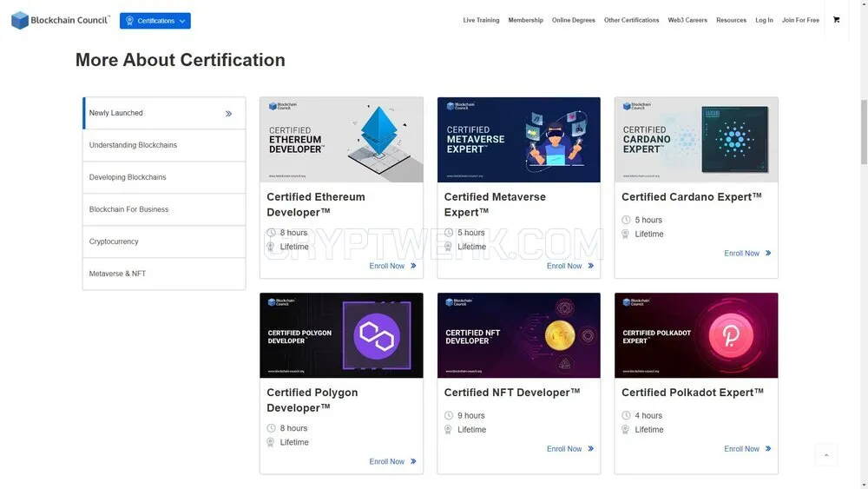Viewport: 868px width, 489px height.
Task: Click the badge icon on Polygon Developer card
Action: point(271,442)
